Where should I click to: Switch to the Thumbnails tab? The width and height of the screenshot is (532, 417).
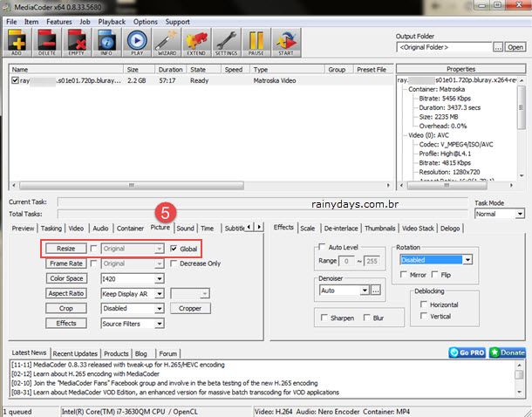click(379, 229)
